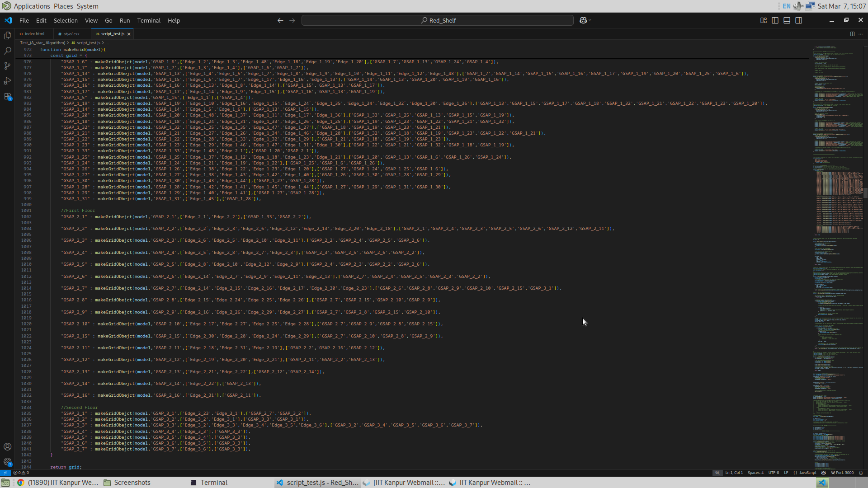
Task: Open the notifications bell in status bar
Action: (861, 473)
